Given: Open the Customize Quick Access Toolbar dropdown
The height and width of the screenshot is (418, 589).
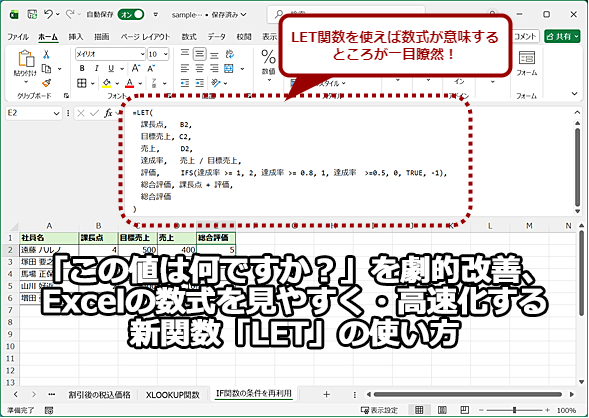Looking at the screenshot, I should [x=156, y=15].
